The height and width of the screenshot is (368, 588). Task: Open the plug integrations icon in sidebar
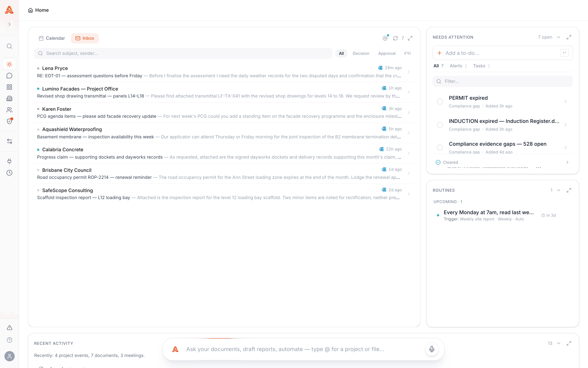click(x=10, y=161)
